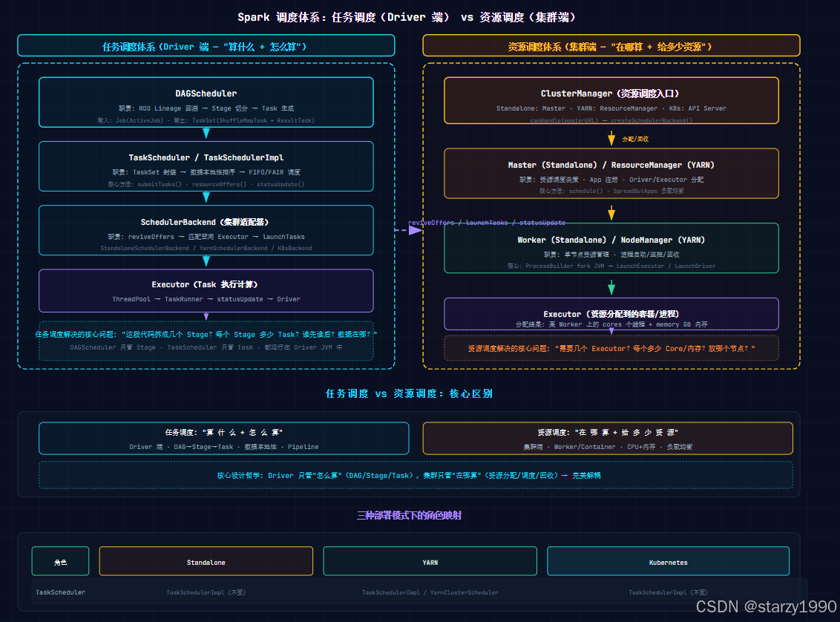Click the "资源调度解决的核心问题" text line
This screenshot has width=840, height=622.
(x=611, y=348)
